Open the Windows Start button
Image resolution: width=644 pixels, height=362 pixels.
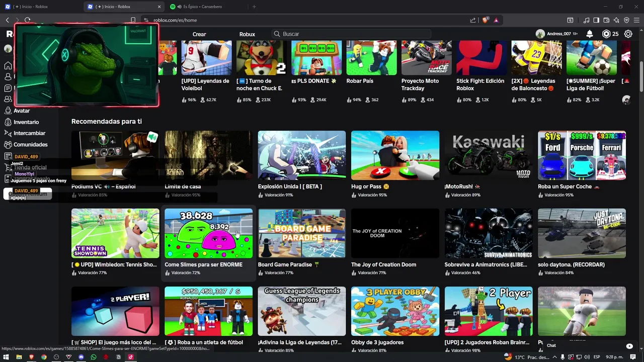coord(7,357)
